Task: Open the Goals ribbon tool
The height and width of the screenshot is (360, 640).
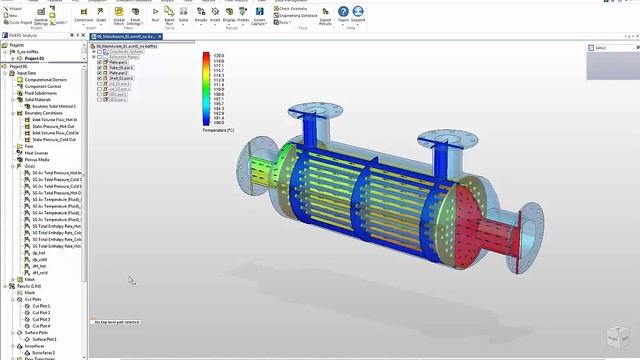Action: coord(101,15)
